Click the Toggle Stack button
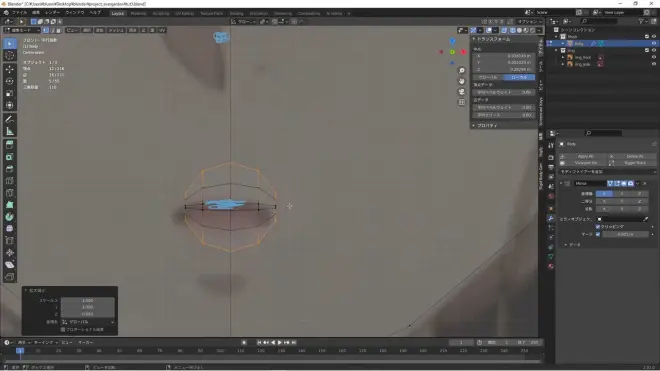The image size is (660, 371). pyautogui.click(x=631, y=163)
